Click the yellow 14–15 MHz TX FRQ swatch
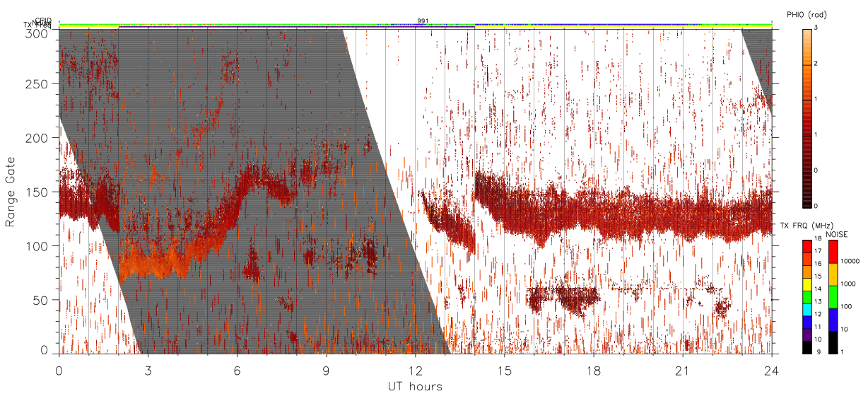The height and width of the screenshot is (401, 868). (x=807, y=284)
